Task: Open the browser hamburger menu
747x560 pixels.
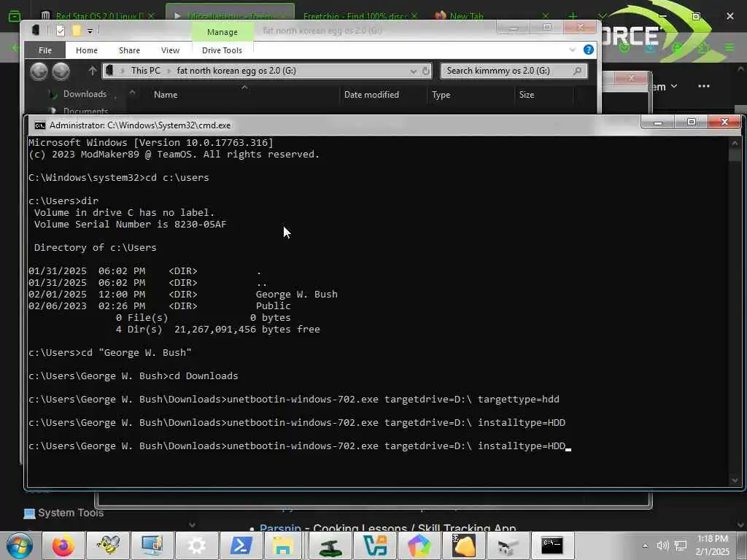Action: 729,47
